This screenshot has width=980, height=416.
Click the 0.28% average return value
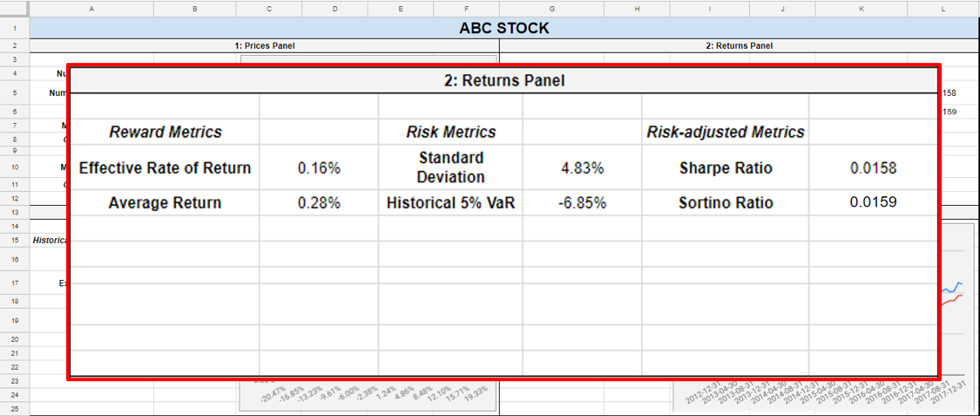click(319, 203)
